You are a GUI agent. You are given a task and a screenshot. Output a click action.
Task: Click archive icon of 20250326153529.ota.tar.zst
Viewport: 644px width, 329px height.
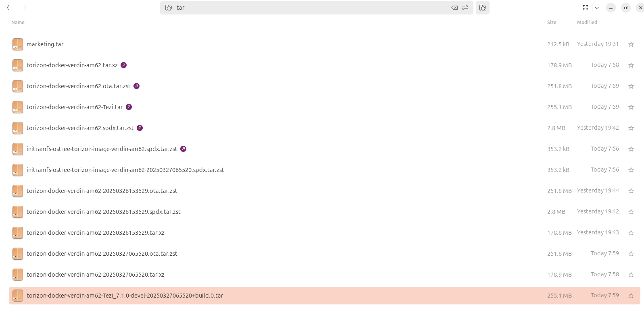pos(18,191)
